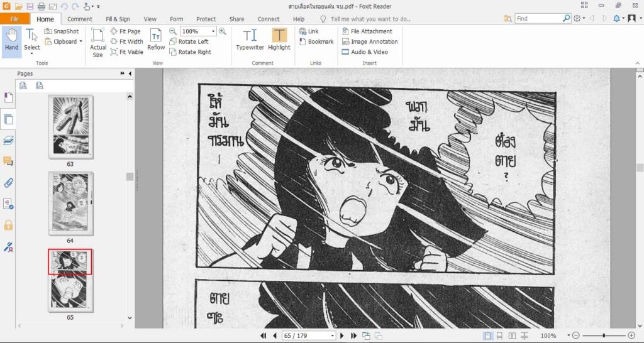
Task: Click the status bar zoom out minus
Action: (576, 335)
